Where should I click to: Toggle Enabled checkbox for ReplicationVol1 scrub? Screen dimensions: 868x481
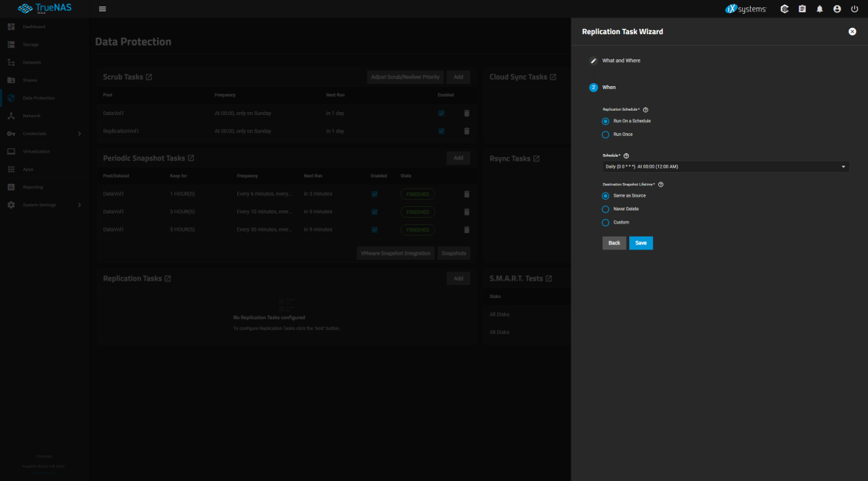click(x=441, y=131)
